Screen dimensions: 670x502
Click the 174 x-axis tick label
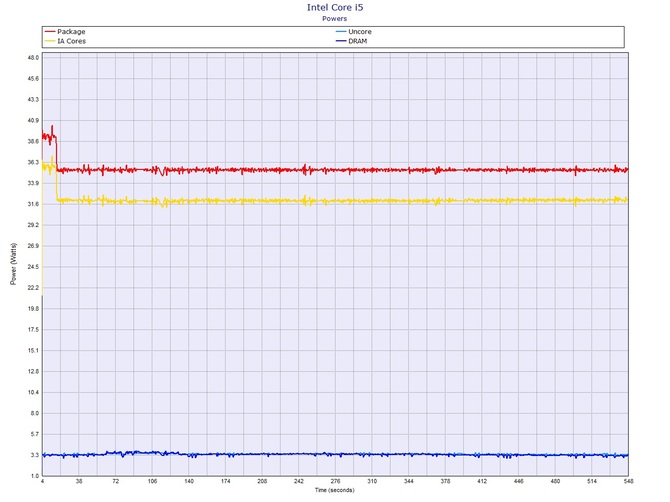coord(226,481)
